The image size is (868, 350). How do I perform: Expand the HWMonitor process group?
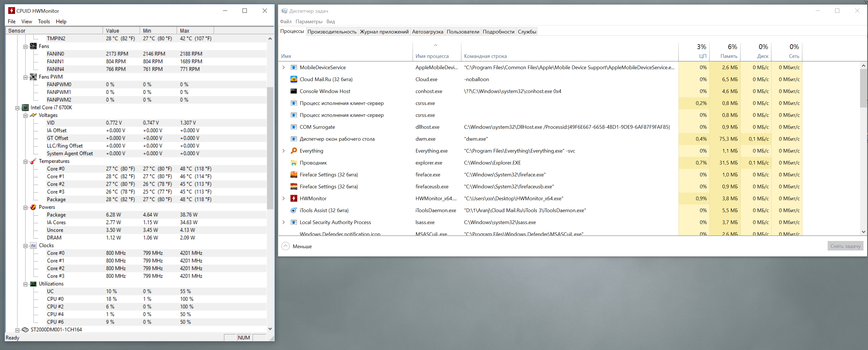click(284, 199)
